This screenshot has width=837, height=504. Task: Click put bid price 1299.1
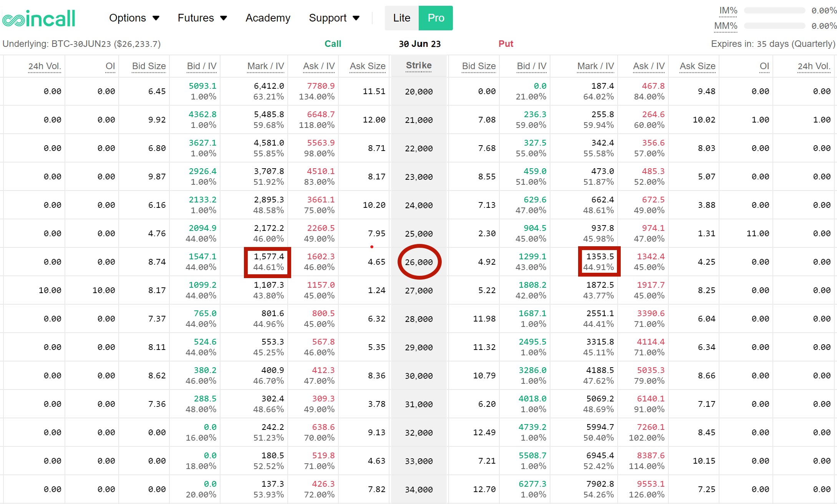pos(532,257)
